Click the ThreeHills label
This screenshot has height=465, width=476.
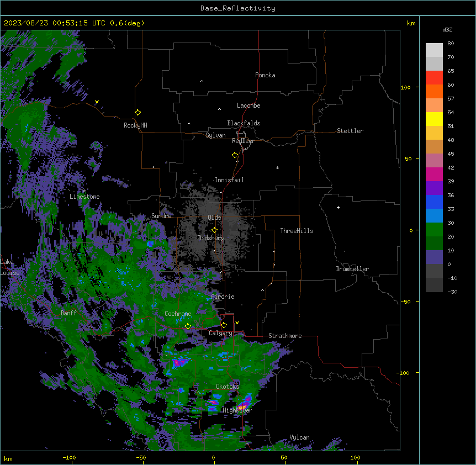pyautogui.click(x=297, y=231)
